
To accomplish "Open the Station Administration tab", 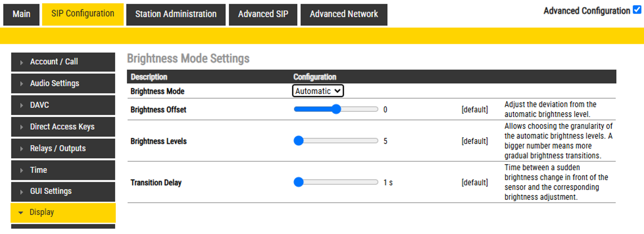I will (x=176, y=14).
